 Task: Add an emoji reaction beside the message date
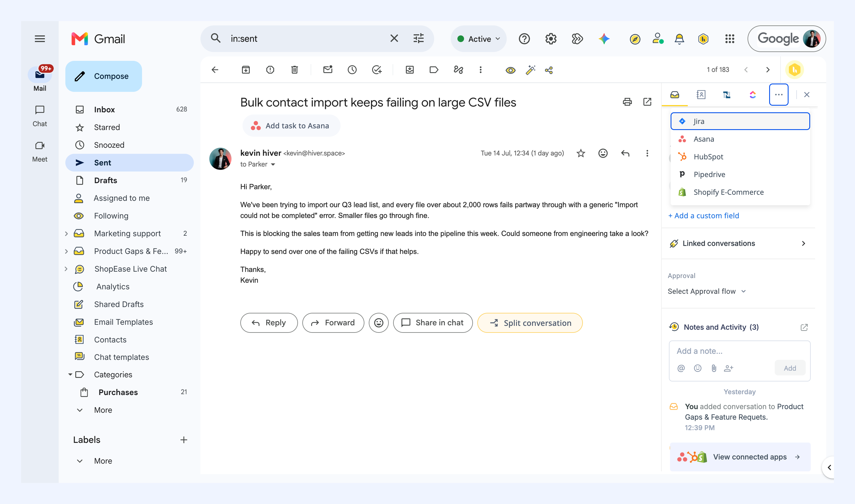603,154
